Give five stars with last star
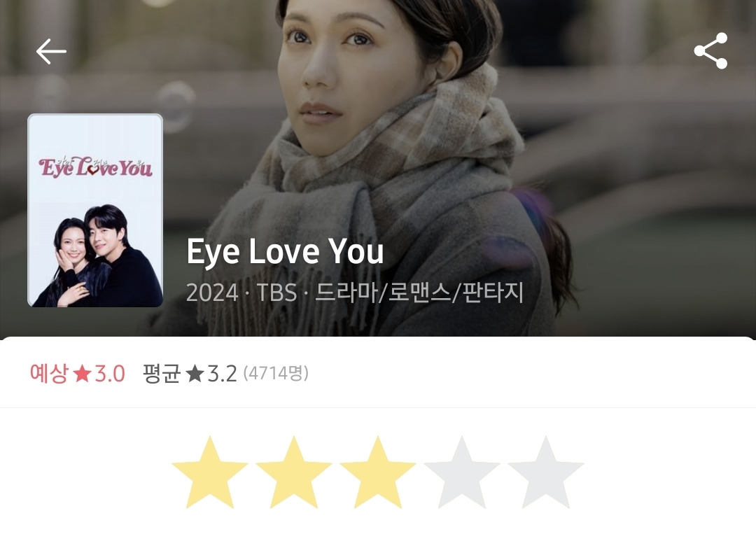This screenshot has height=534, width=756. [545, 472]
